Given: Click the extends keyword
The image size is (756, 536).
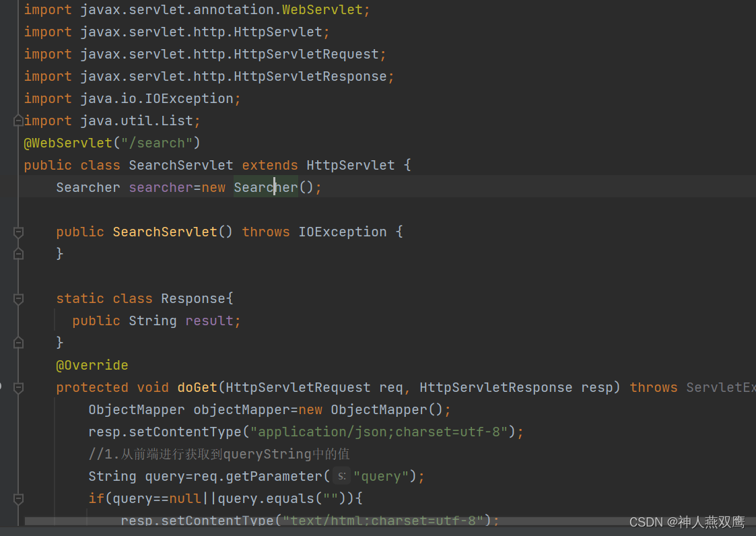Looking at the screenshot, I should [x=269, y=165].
